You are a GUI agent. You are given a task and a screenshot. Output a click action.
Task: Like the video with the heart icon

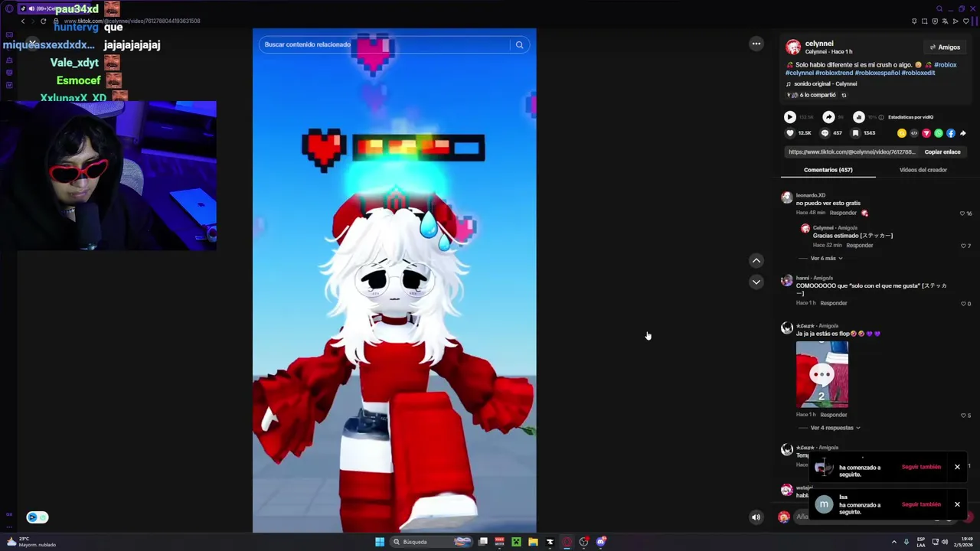click(790, 133)
